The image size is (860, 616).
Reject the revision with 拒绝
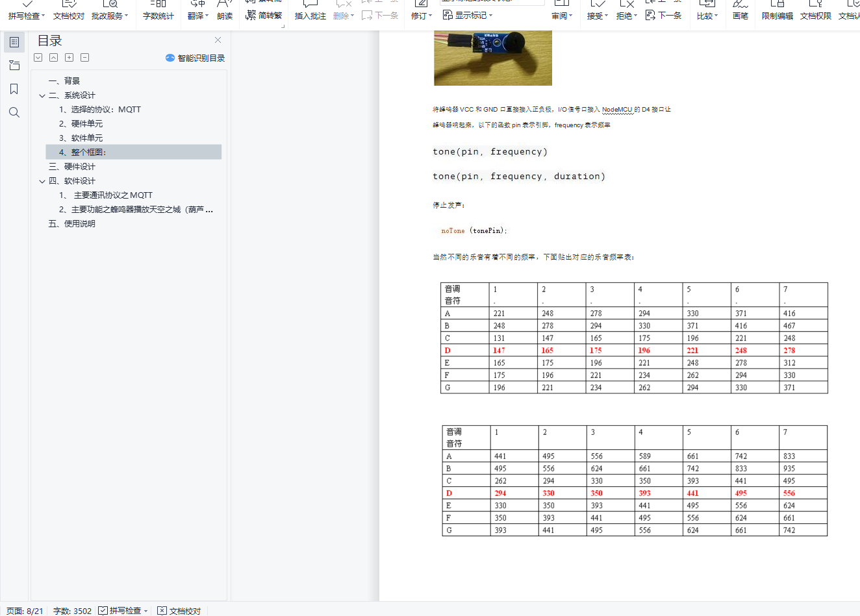tap(627, 10)
